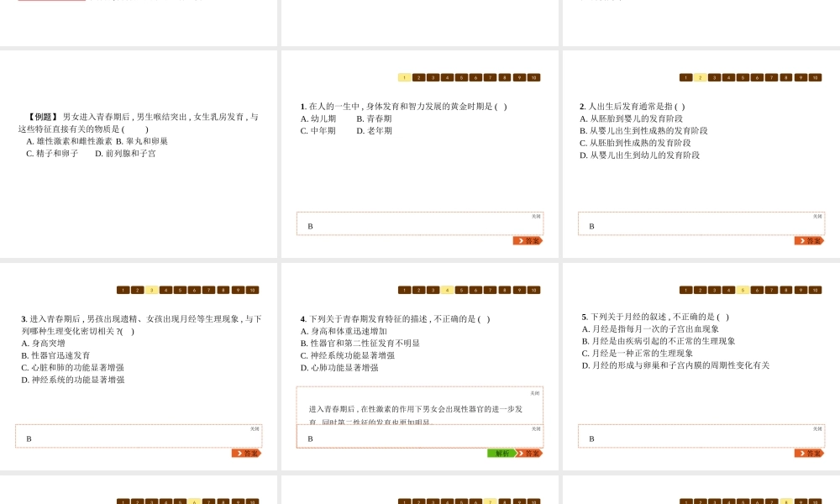Click 答案 button on question 4 slide

coord(529,453)
